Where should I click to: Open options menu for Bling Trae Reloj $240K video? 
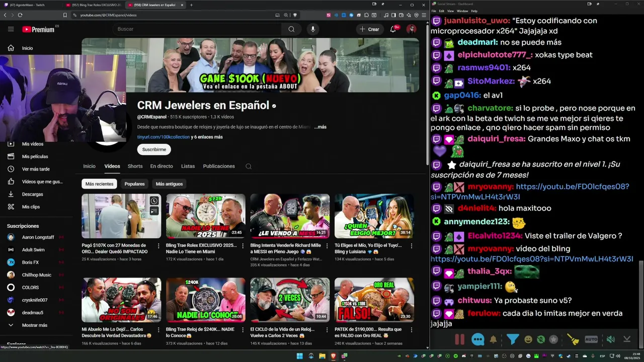coord(243,330)
